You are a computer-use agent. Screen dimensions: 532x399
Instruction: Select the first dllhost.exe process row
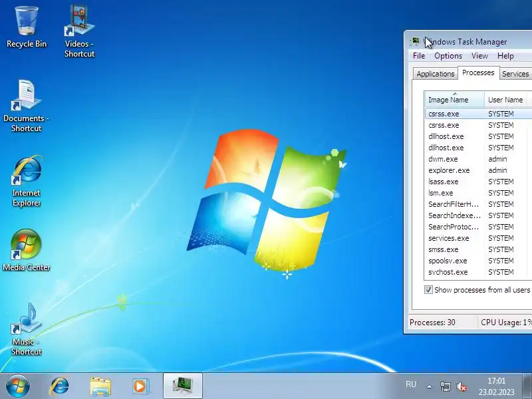(x=478, y=136)
